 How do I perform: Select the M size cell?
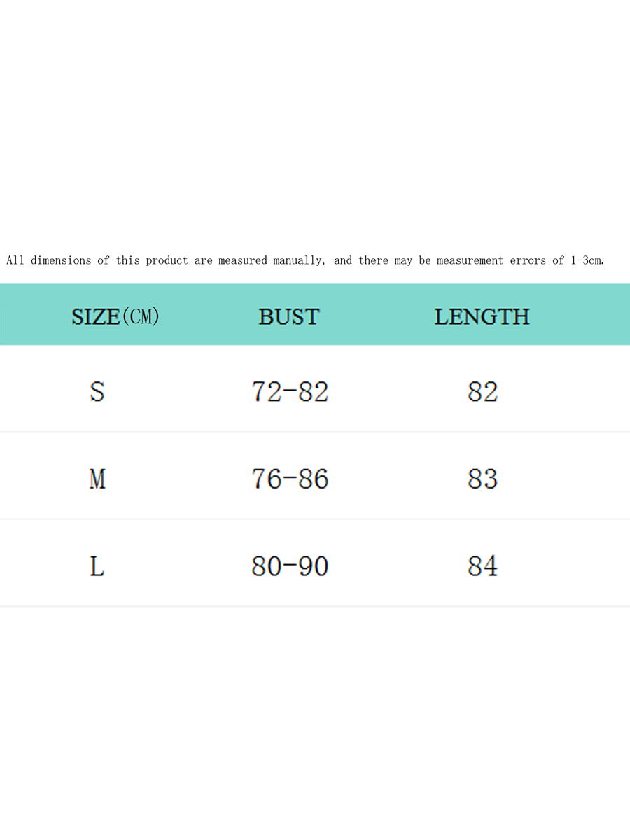click(97, 479)
